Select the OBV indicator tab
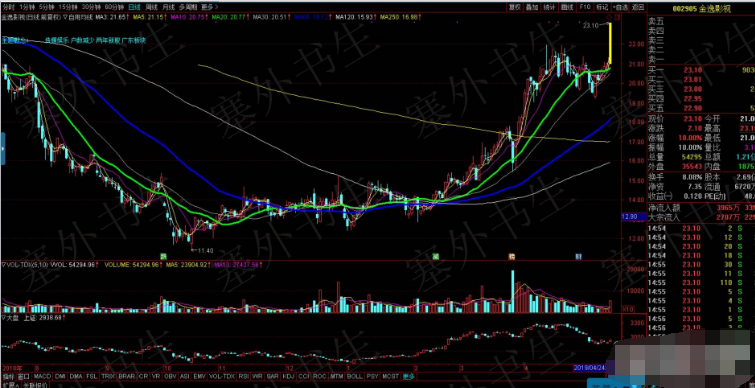This screenshot has height=388, width=755. (170, 376)
